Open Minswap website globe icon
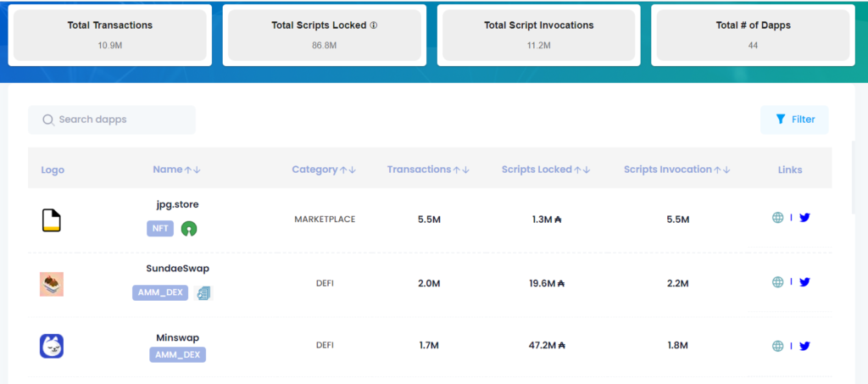Image resolution: width=868 pixels, height=384 pixels. (778, 346)
